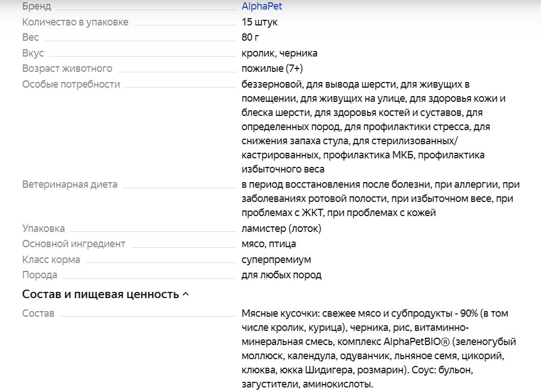541x392 pixels.
Task: Click the "Состав" label under composition section
Action: 38,313
